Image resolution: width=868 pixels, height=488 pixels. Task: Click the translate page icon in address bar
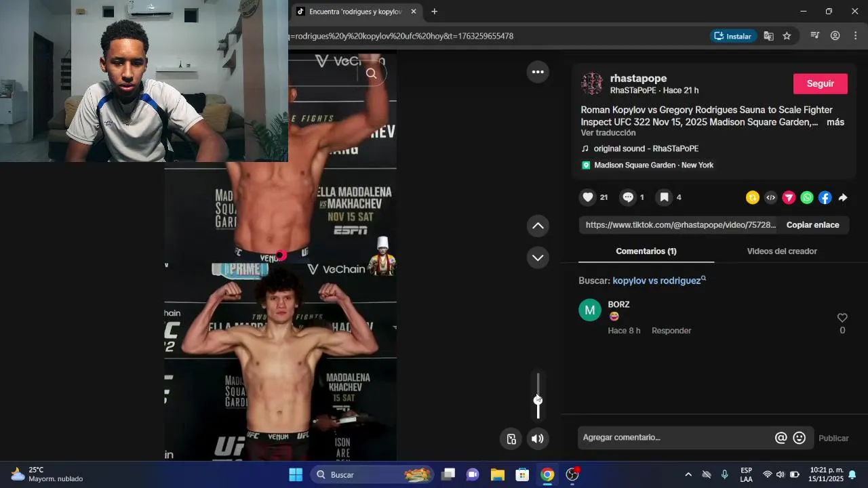click(768, 36)
